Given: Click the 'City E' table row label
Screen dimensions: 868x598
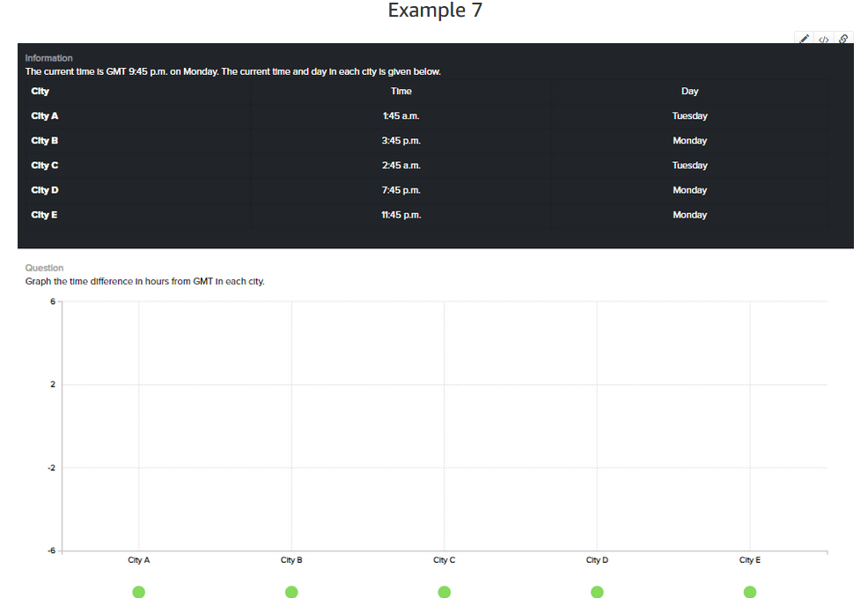Looking at the screenshot, I should [44, 215].
